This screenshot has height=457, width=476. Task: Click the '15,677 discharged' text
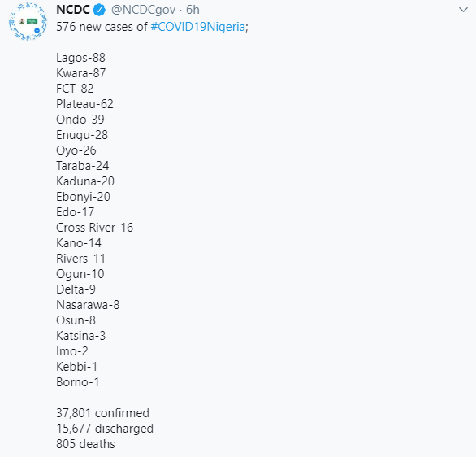tap(105, 429)
